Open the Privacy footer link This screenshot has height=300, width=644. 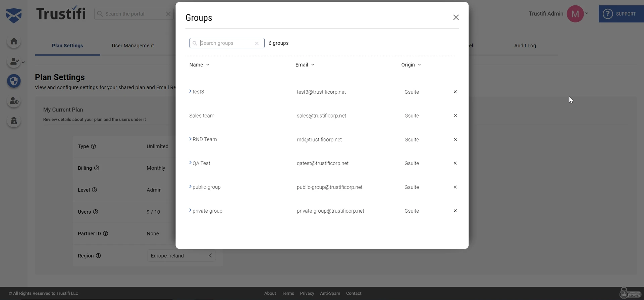click(307, 293)
